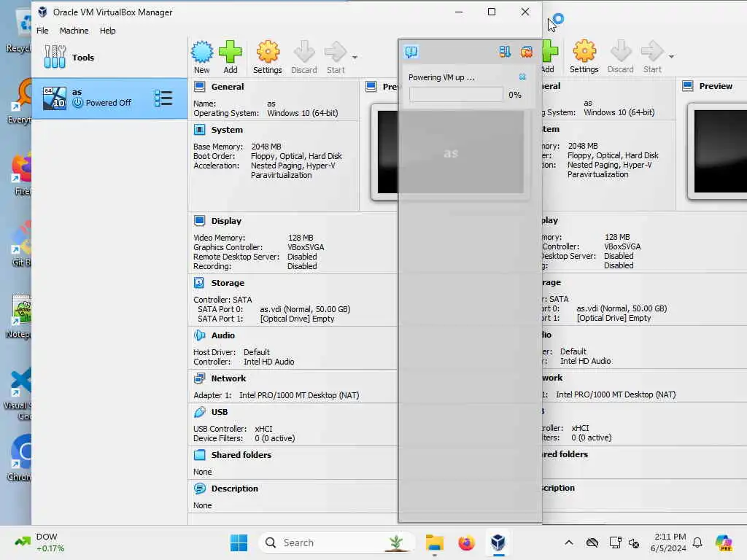The height and width of the screenshot is (560, 747).
Task: Open the Help menu
Action: (108, 31)
